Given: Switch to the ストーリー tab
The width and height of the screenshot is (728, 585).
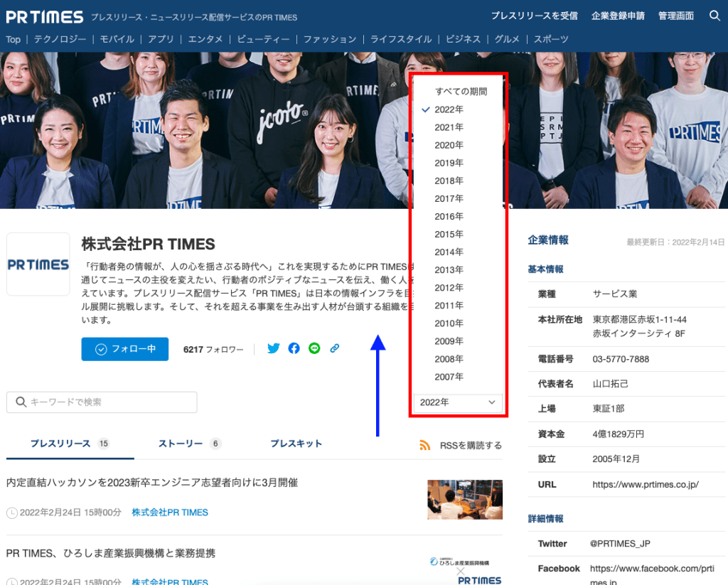Looking at the screenshot, I should tap(189, 444).
